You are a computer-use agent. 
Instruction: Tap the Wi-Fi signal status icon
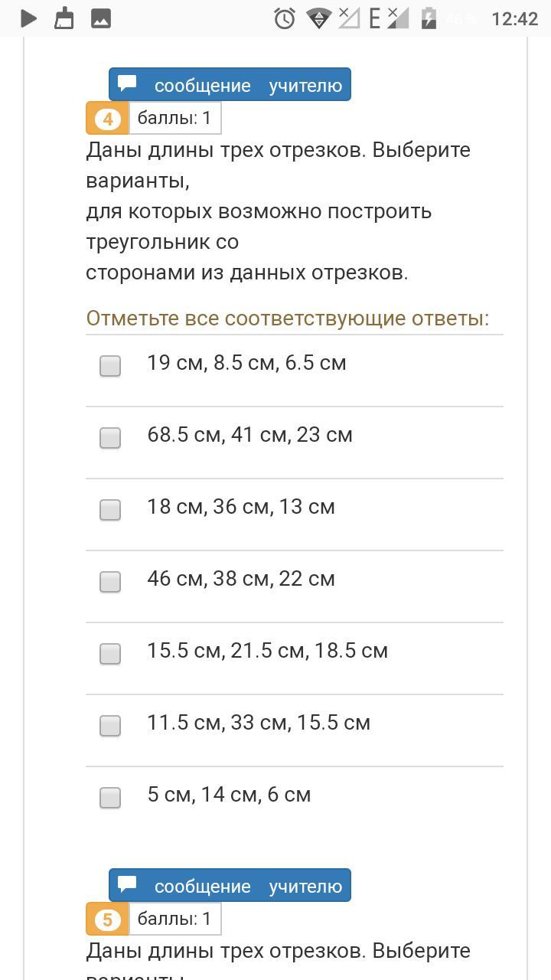click(x=318, y=18)
